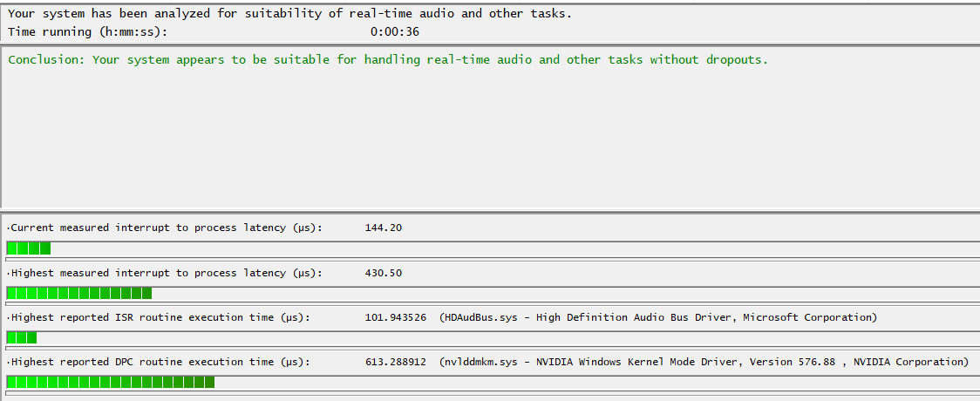The image size is (980, 401).
Task: Click the 'Time running (h:mm:ss):' label
Action: coord(87,32)
